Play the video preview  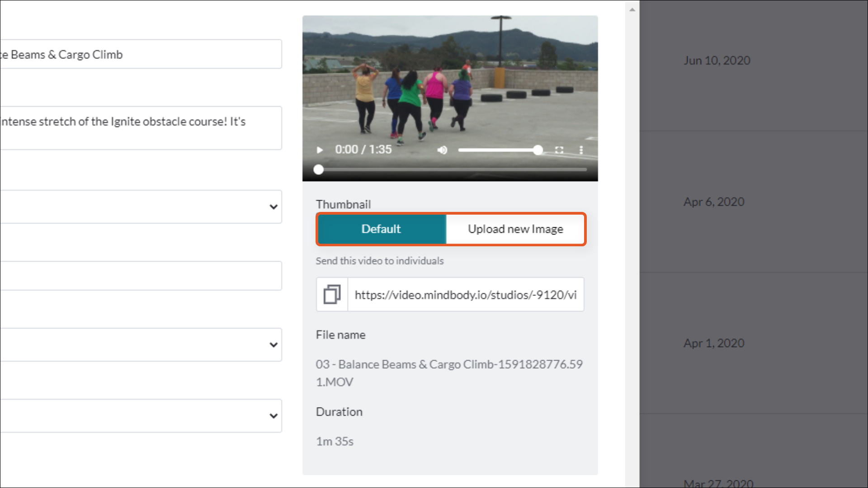click(320, 150)
